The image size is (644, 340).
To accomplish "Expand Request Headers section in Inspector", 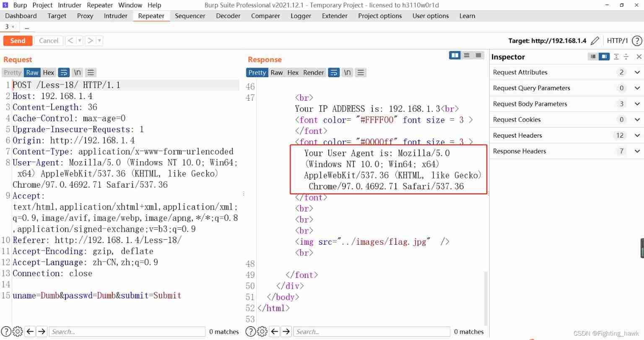I will [637, 135].
